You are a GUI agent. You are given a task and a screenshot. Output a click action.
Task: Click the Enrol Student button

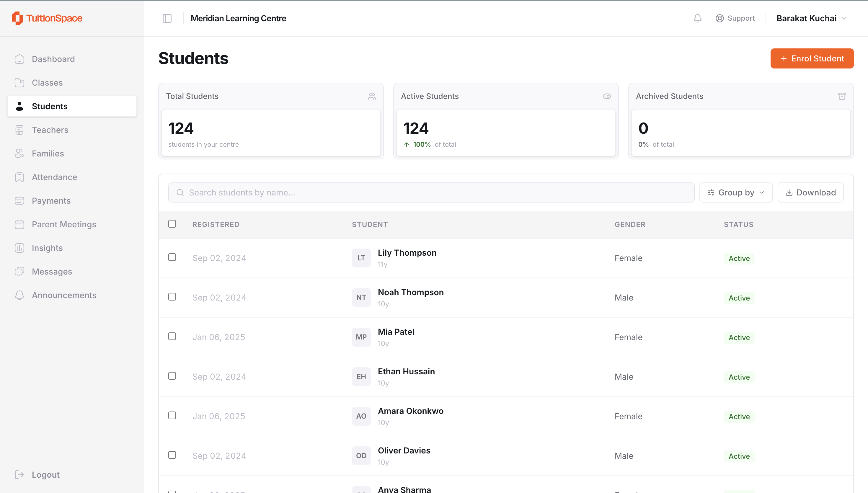pyautogui.click(x=812, y=58)
